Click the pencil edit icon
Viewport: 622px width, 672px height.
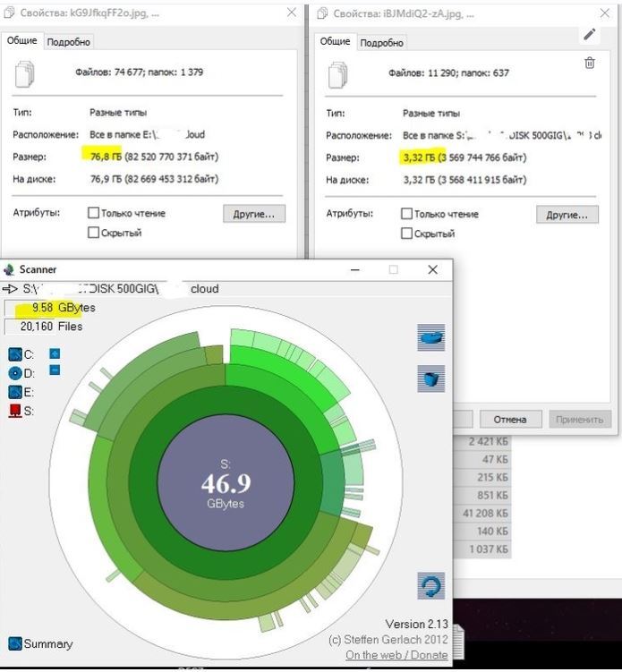[x=589, y=34]
